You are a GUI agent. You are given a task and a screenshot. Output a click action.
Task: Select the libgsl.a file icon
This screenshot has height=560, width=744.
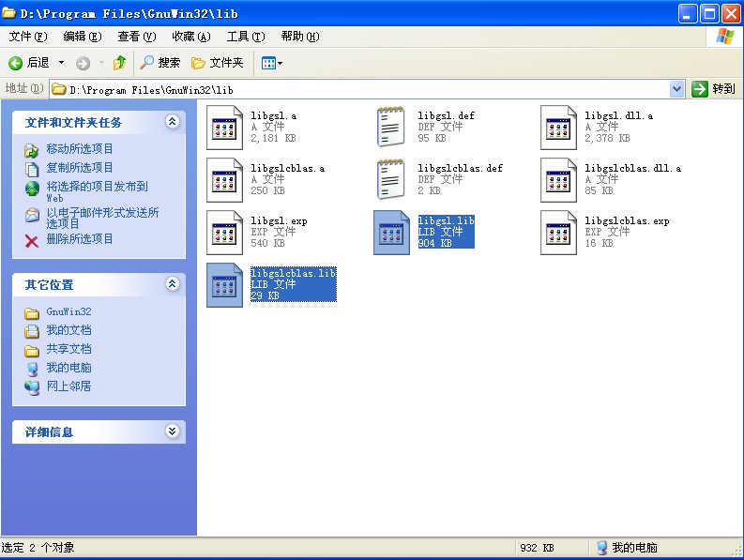click(224, 128)
